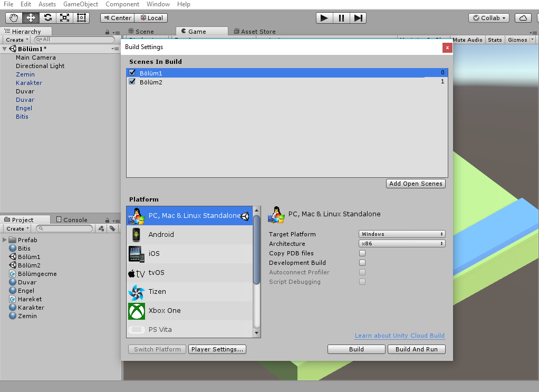The height and width of the screenshot is (392, 539).
Task: Open the Component menu
Action: tap(122, 4)
